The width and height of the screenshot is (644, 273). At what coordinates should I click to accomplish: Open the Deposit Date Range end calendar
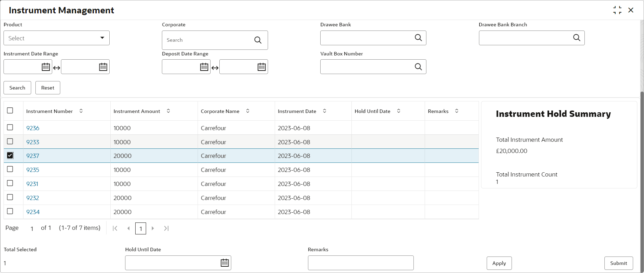pos(261,67)
